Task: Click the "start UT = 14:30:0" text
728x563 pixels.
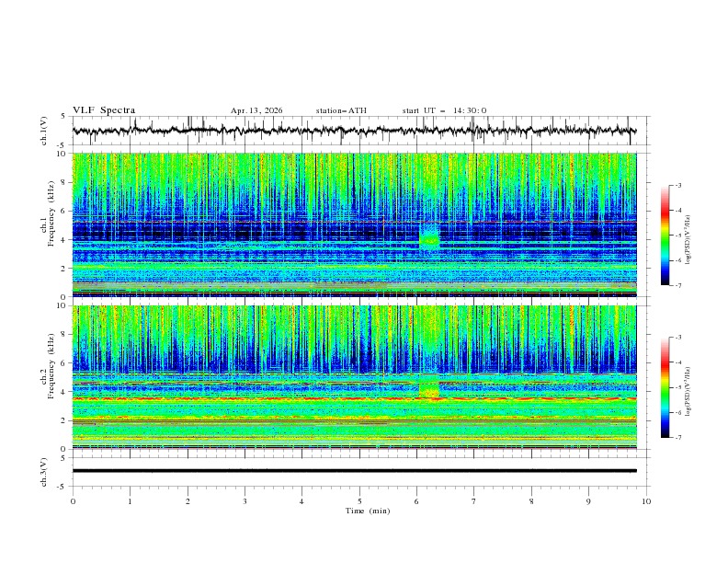Action: pyautogui.click(x=444, y=110)
